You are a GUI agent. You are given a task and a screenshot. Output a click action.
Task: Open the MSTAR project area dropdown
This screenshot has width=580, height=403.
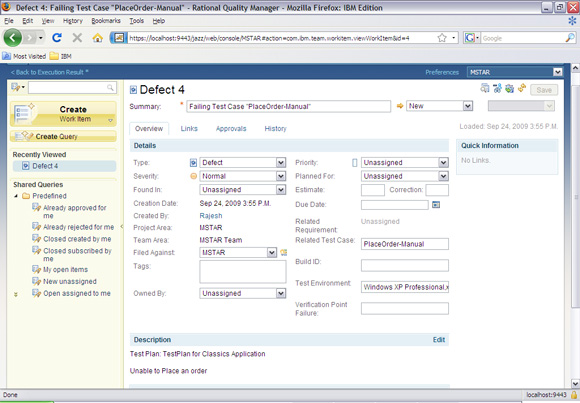[x=515, y=72]
